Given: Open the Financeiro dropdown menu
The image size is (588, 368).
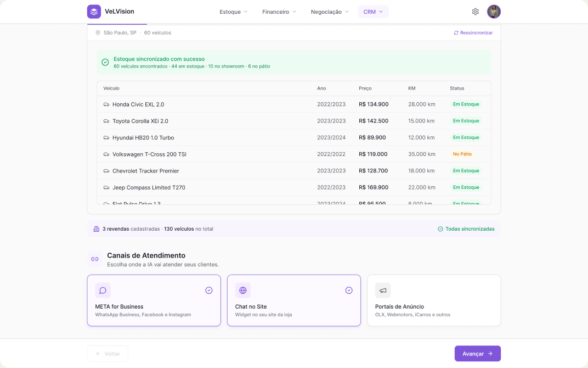Looking at the screenshot, I should coord(279,12).
